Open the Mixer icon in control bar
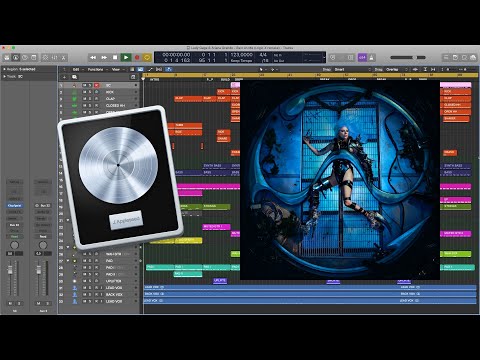Viewport: 480px width, 360px height. pos(55,58)
